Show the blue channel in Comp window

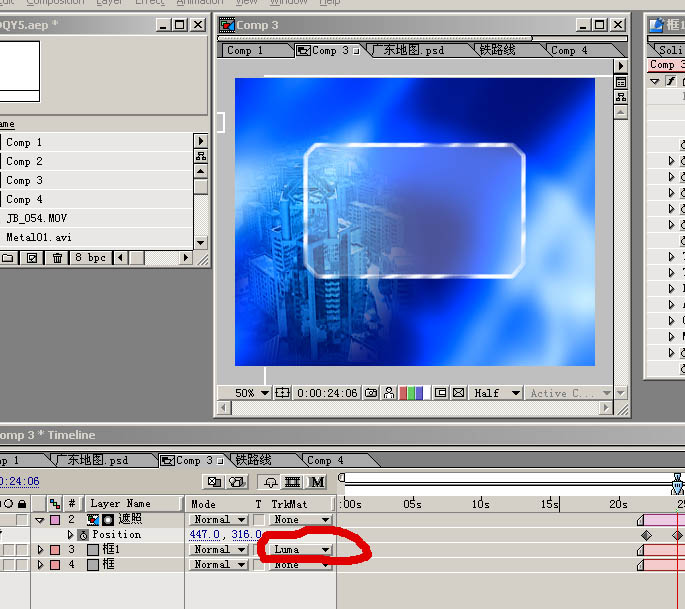[419, 393]
